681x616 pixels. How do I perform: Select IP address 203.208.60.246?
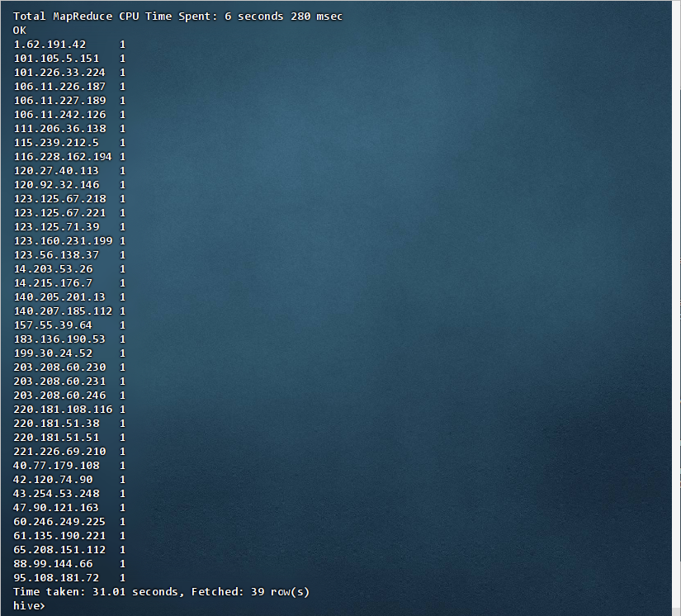click(x=60, y=396)
